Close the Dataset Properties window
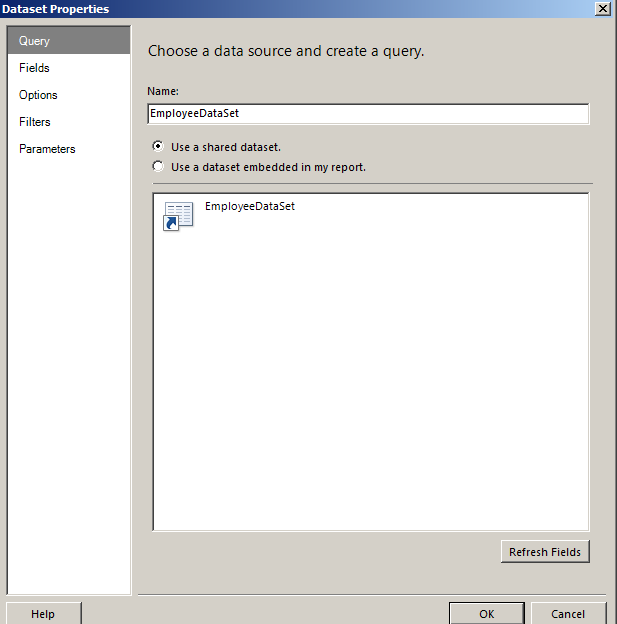 tap(603, 9)
